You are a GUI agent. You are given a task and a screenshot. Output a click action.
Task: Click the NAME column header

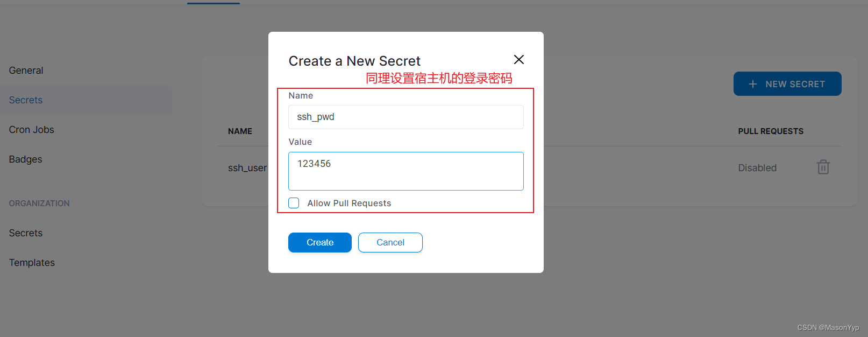tap(240, 131)
